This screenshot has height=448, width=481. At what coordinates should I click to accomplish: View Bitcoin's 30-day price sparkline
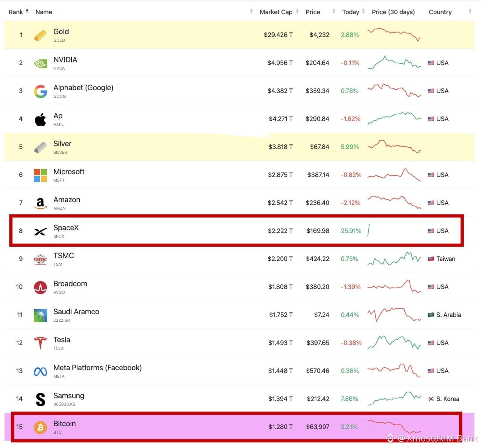pos(394,426)
